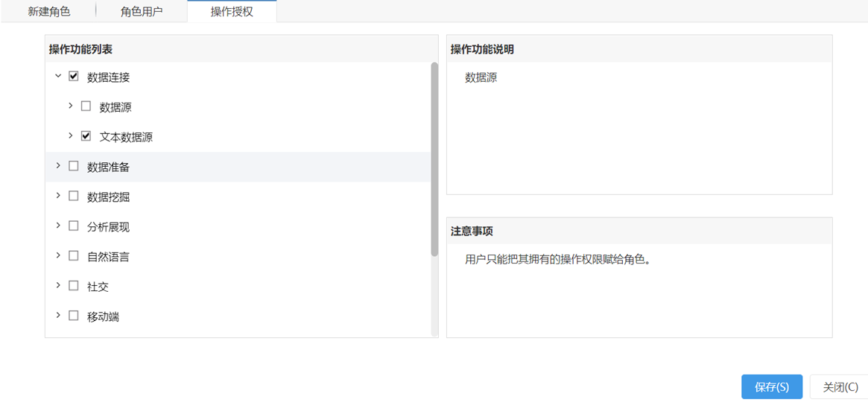
Task: Open the 角色用户 tab
Action: 141,12
